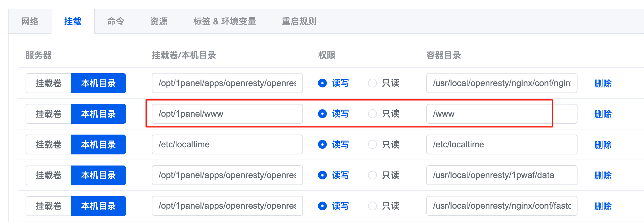Focus the /www container directory field
644x222 pixels.
[x=502, y=114]
